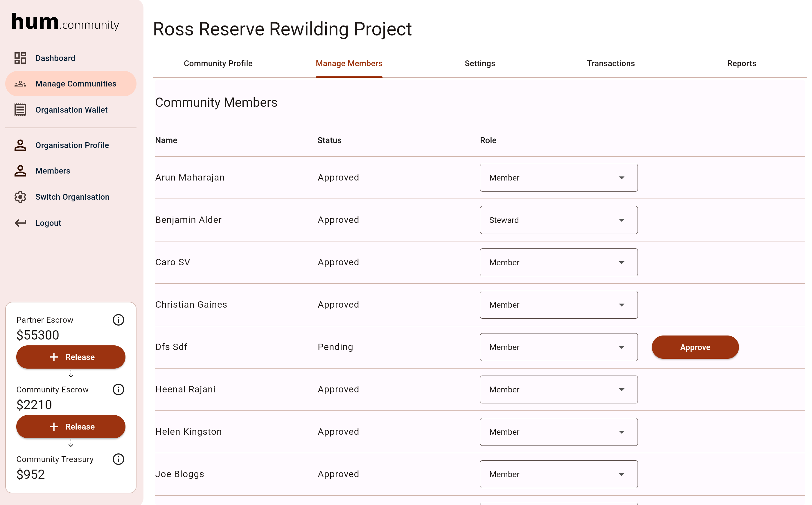Click the Manage Communities people icon

tap(20, 84)
